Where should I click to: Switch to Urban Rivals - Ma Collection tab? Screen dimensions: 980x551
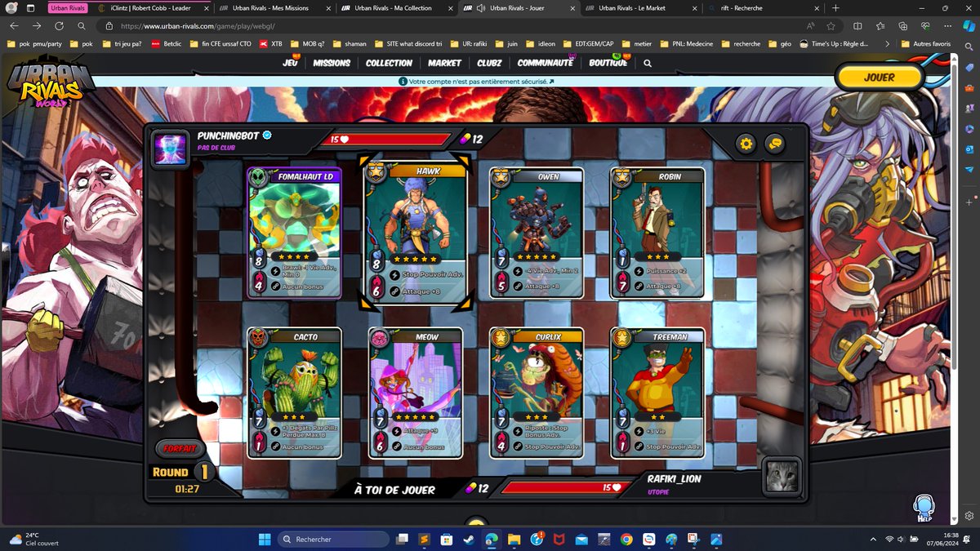pyautogui.click(x=396, y=7)
